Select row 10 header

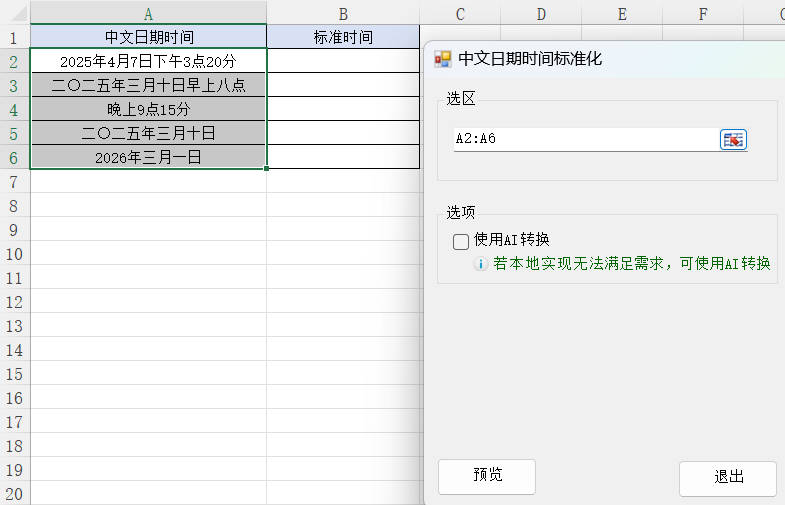click(14, 254)
